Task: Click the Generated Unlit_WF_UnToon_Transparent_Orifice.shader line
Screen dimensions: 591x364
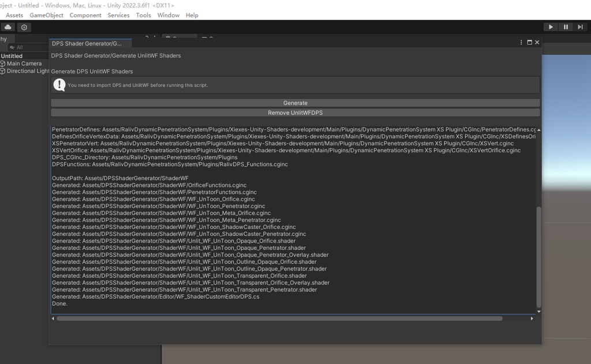Action: coord(179,276)
